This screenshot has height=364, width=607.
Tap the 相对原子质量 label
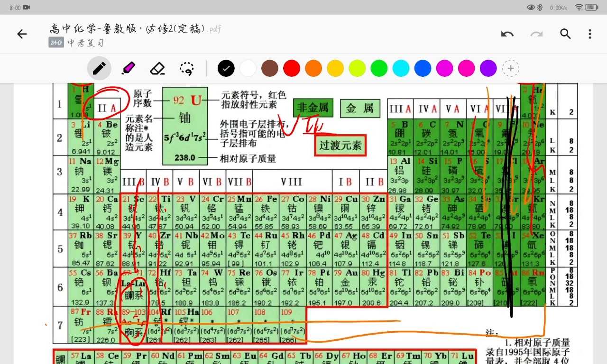click(248, 159)
